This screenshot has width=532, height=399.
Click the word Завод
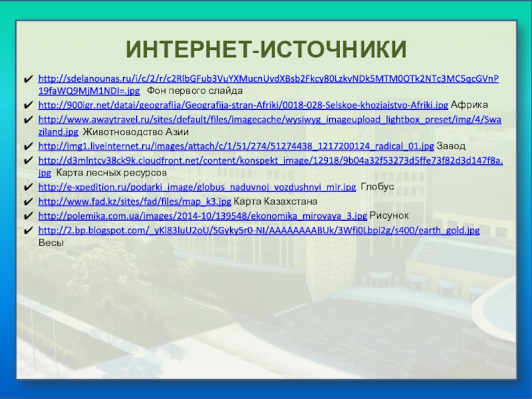coord(451,146)
